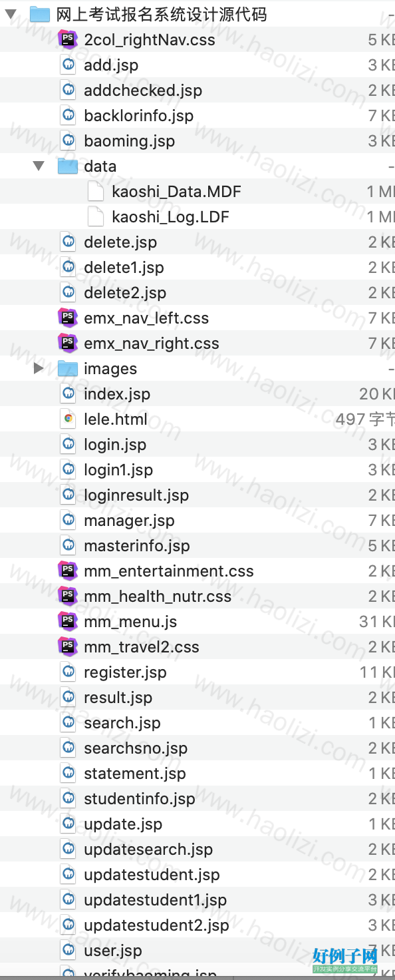395x980 pixels.
Task: Click the Chrome icon next to lele.html
Action: 68,419
